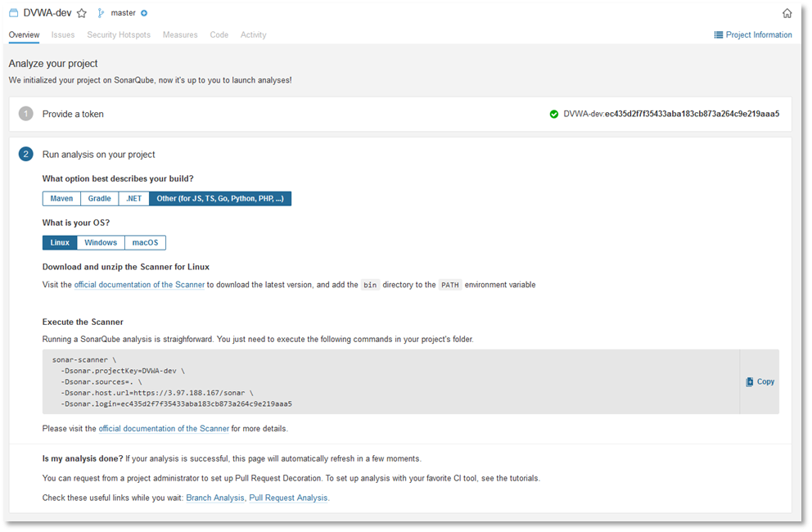Click the home icon at top right
The width and height of the screenshot is (812, 532).
click(787, 13)
